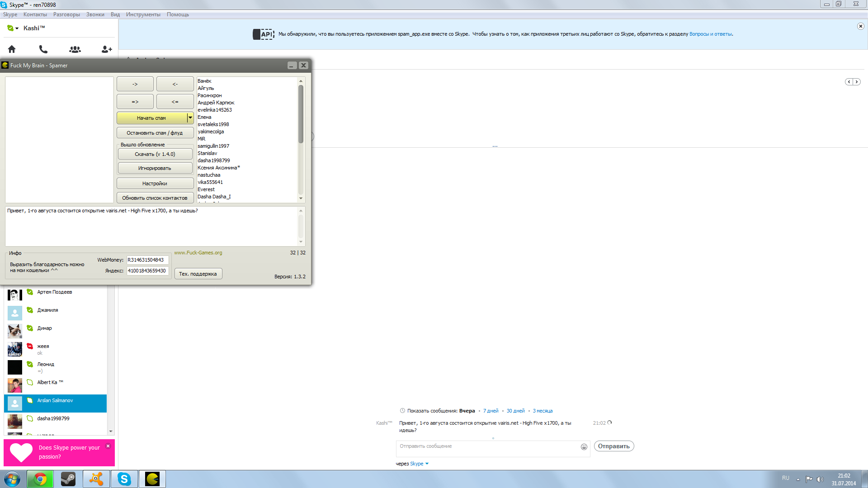Show messages from 3 месяца
The height and width of the screenshot is (488, 868).
point(542,411)
